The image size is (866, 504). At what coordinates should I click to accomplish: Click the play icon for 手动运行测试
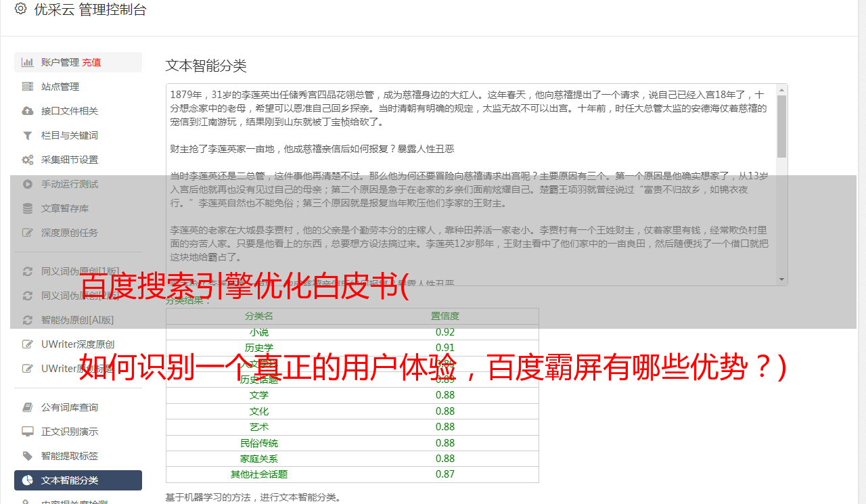pyautogui.click(x=28, y=184)
